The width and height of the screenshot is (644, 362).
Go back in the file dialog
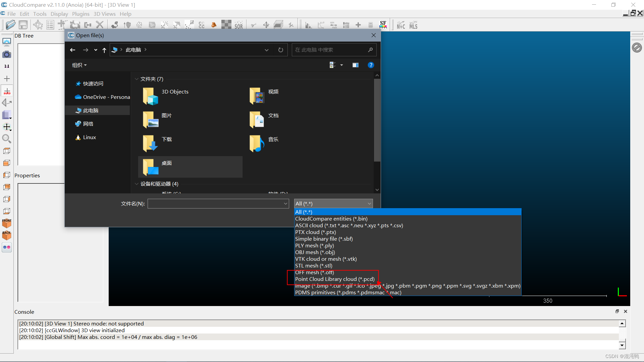pyautogui.click(x=72, y=50)
